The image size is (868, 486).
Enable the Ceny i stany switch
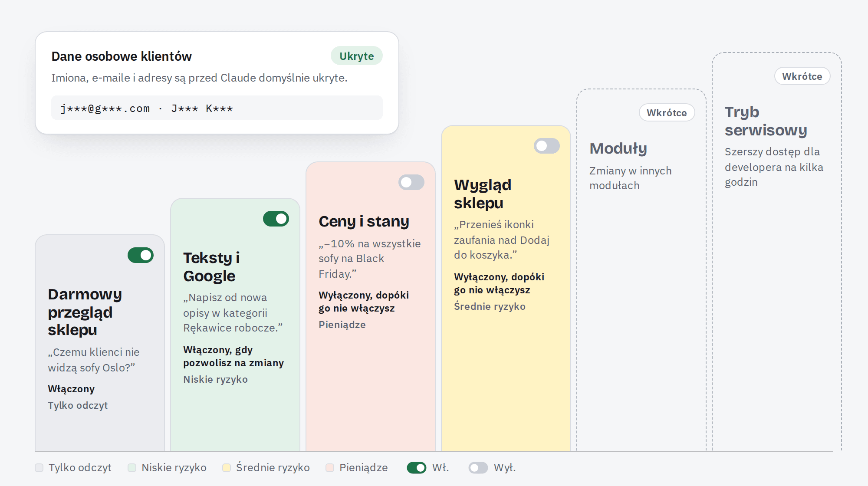tap(411, 182)
